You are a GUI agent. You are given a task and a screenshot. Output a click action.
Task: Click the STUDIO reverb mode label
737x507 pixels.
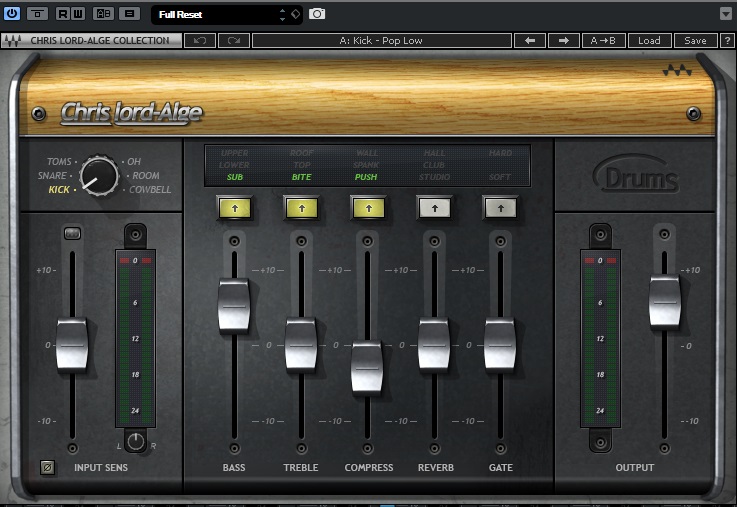pyautogui.click(x=434, y=177)
